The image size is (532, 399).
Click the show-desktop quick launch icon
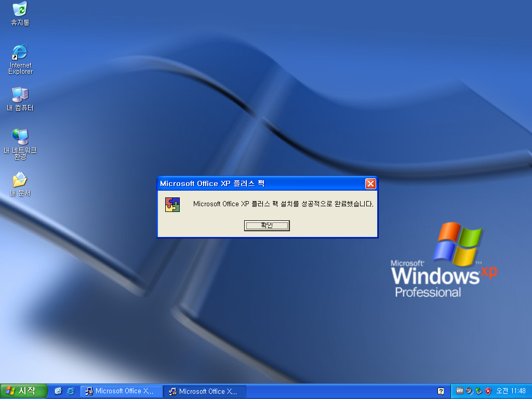point(58,391)
